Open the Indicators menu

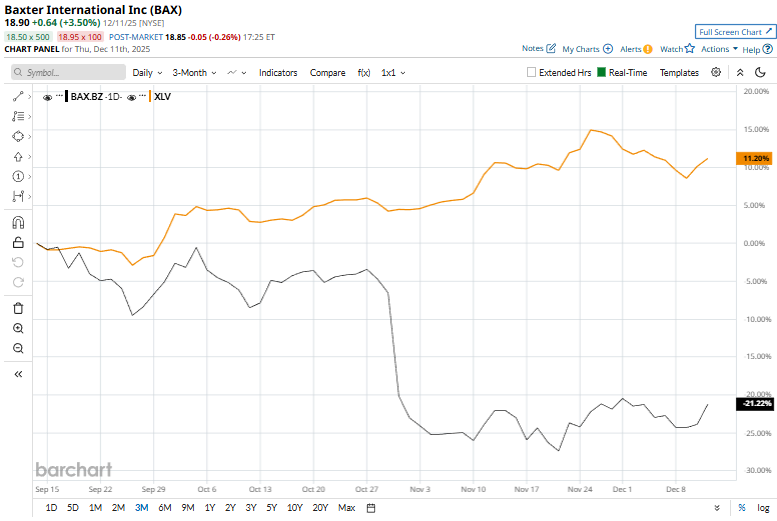(x=278, y=73)
